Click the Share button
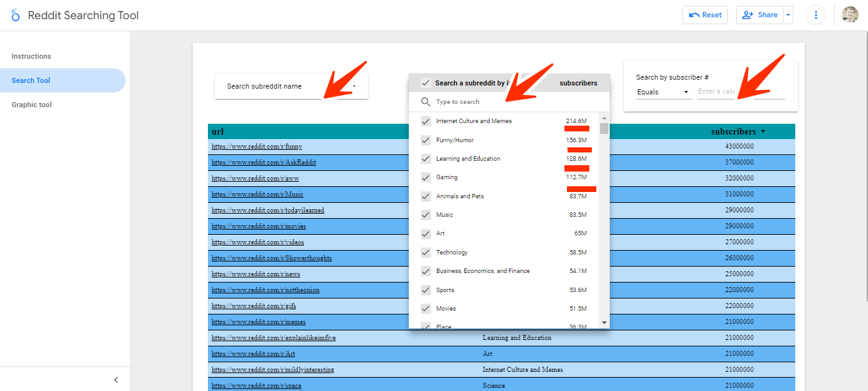The height and width of the screenshot is (391, 868). tap(760, 15)
